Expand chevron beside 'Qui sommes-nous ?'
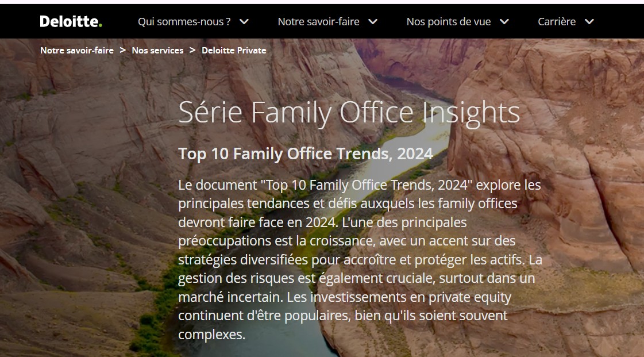644x357 pixels. point(244,22)
